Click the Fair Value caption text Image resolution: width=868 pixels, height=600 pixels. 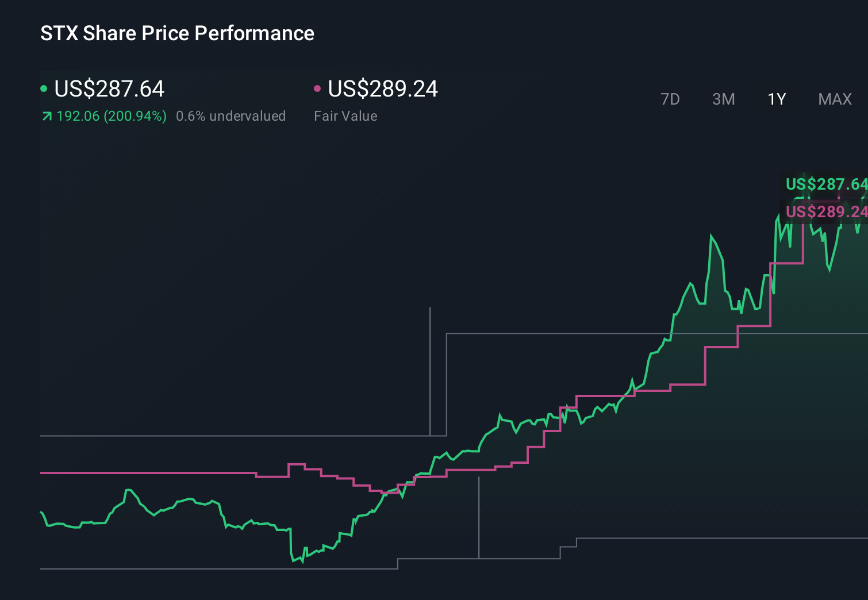click(345, 116)
